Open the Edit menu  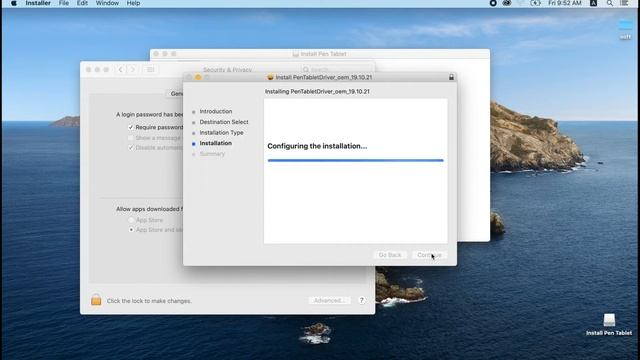point(82,3)
